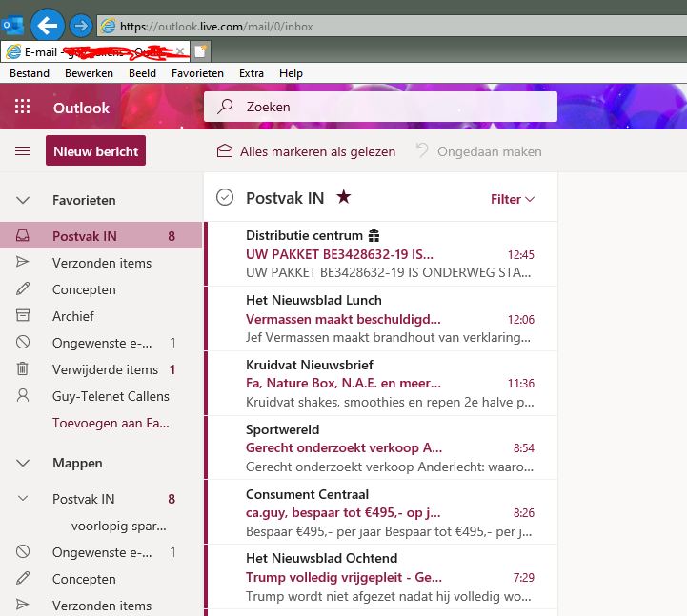The height and width of the screenshot is (616, 687).
Task: Collapse the navigation pane with hamburger icon
Action: 23,151
